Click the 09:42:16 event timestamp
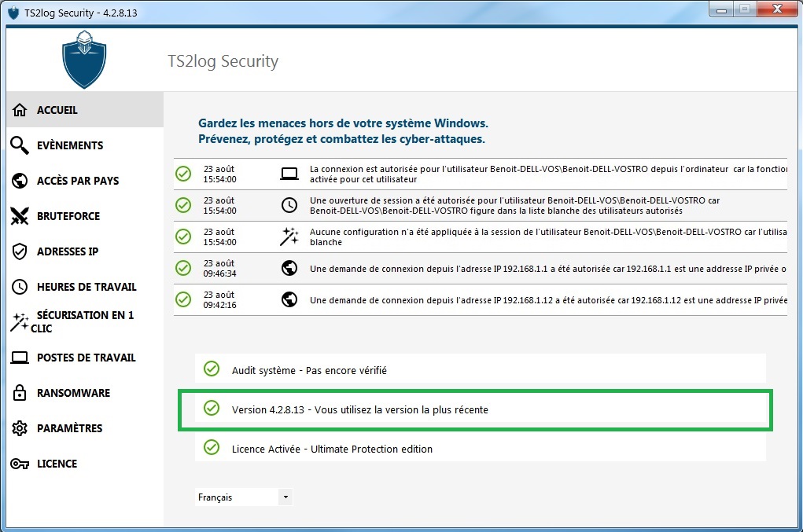This screenshot has height=532, width=803. click(x=219, y=299)
